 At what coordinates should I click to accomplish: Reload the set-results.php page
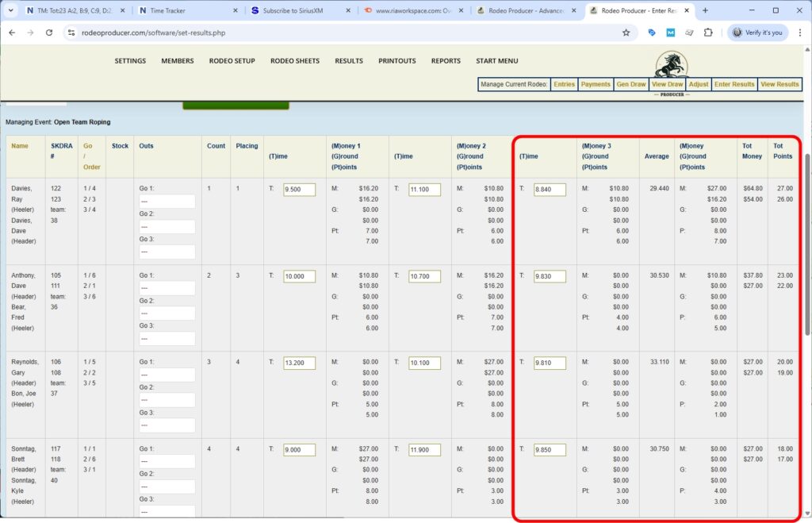pyautogui.click(x=50, y=33)
